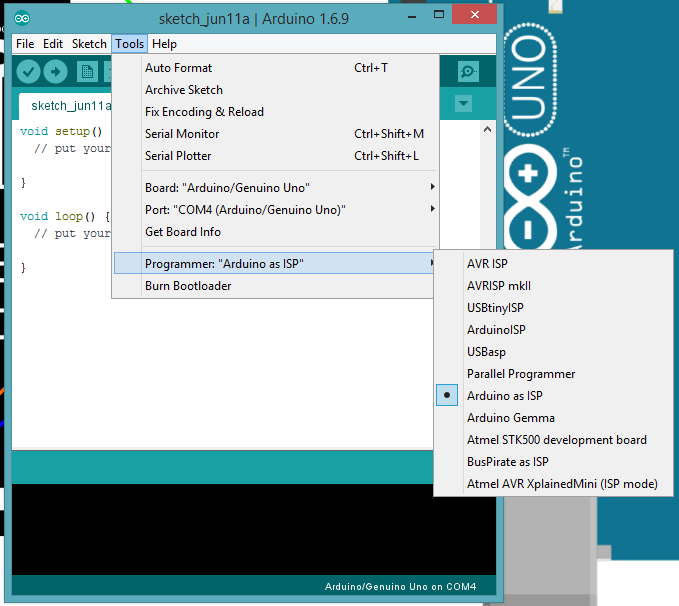The image size is (679, 606).
Task: Expand the Programmer submenu entry
Action: (274, 264)
